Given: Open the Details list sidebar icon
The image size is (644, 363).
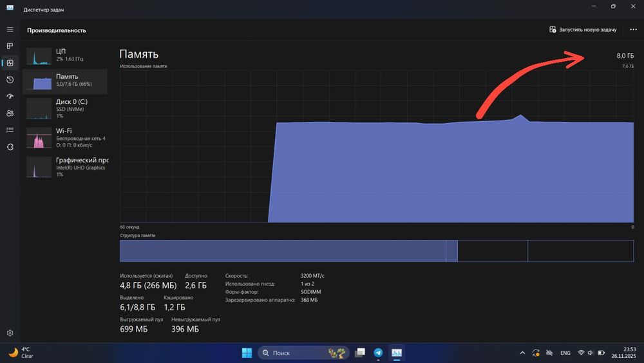Looking at the screenshot, I should click(10, 130).
